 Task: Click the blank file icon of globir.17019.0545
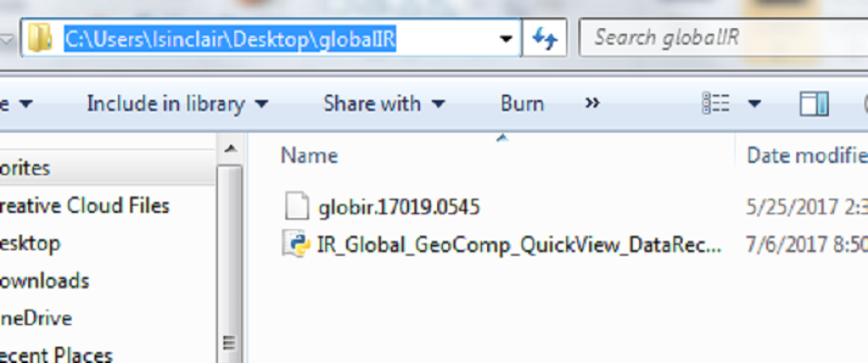[296, 207]
